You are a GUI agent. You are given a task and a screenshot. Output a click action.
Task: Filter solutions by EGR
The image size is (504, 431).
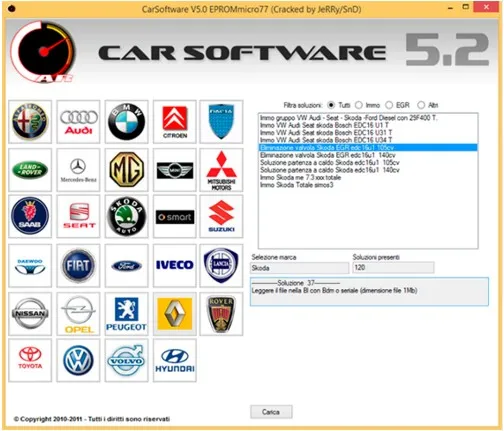click(389, 105)
